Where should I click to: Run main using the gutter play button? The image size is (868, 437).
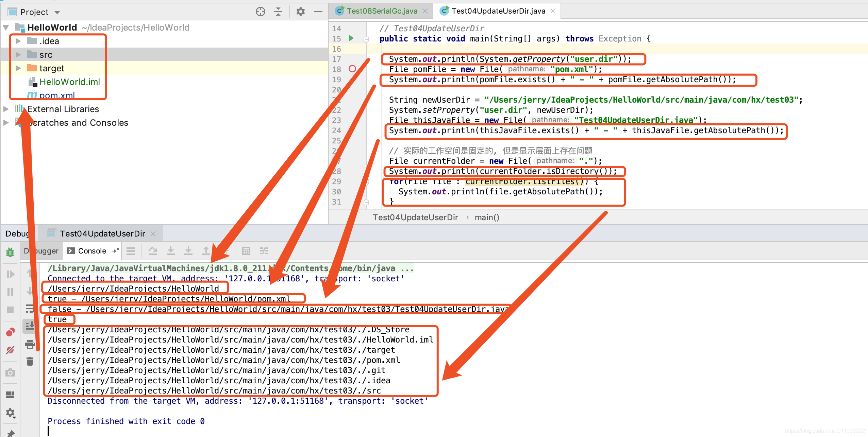click(x=351, y=38)
